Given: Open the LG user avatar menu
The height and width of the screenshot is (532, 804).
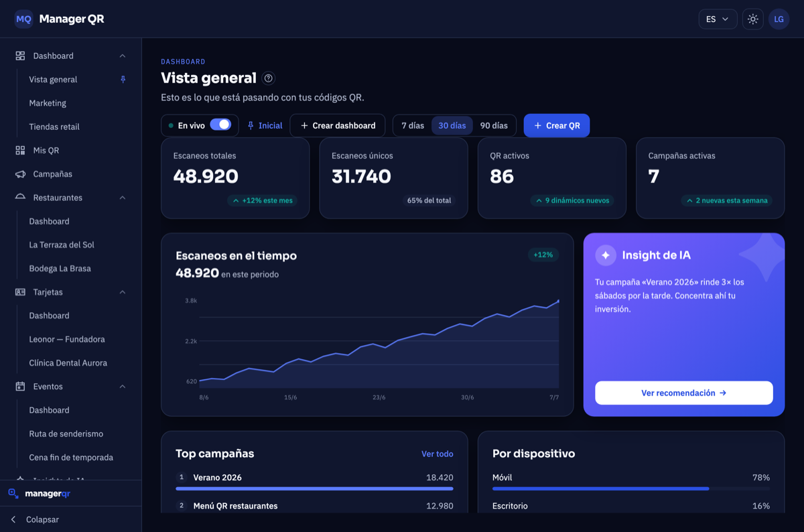Looking at the screenshot, I should click(779, 19).
